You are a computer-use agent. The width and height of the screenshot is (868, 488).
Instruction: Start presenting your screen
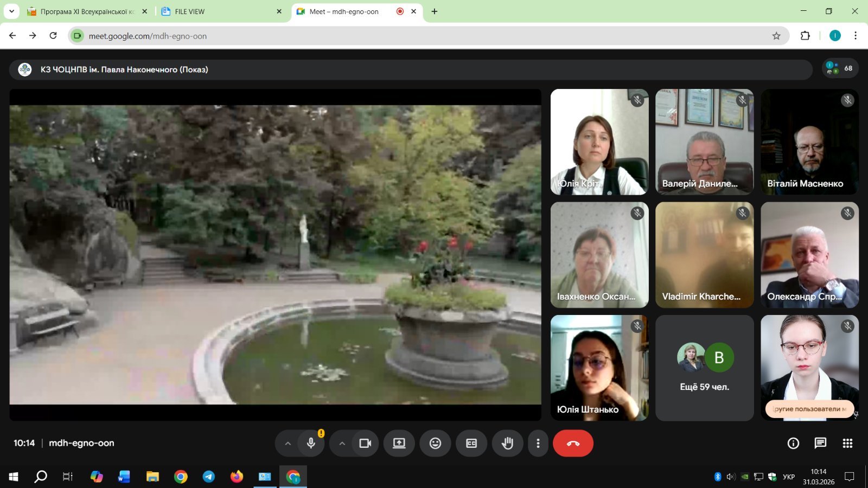(399, 444)
